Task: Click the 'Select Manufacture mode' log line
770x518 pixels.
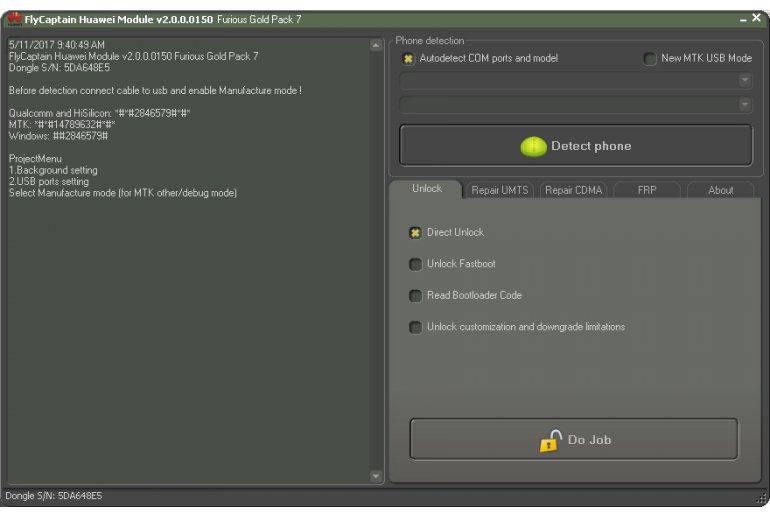Action: 123,193
